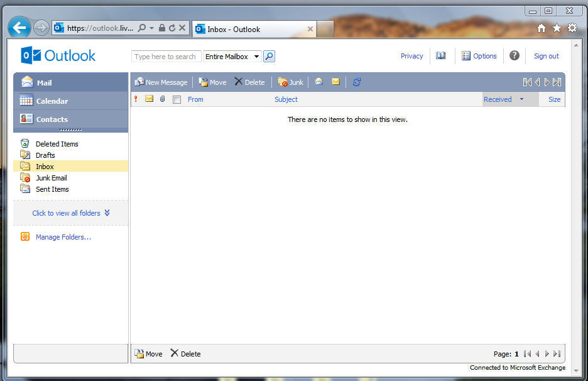Open the Entire Mailbox search scope dropdown
The image size is (588, 381).
tap(232, 57)
